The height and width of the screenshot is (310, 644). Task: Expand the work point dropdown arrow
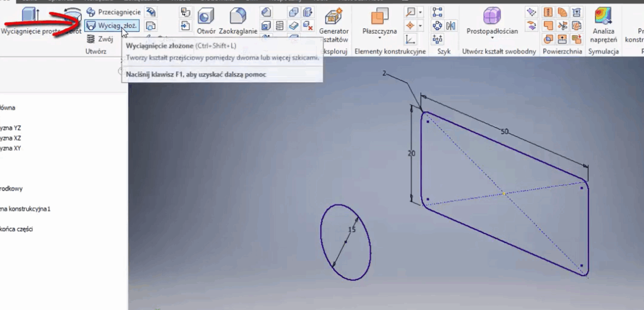[420, 26]
